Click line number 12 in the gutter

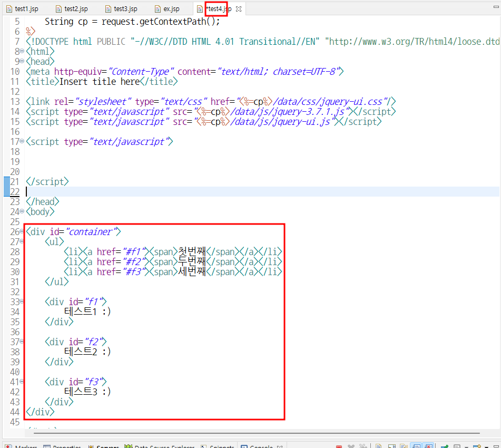coord(15,92)
